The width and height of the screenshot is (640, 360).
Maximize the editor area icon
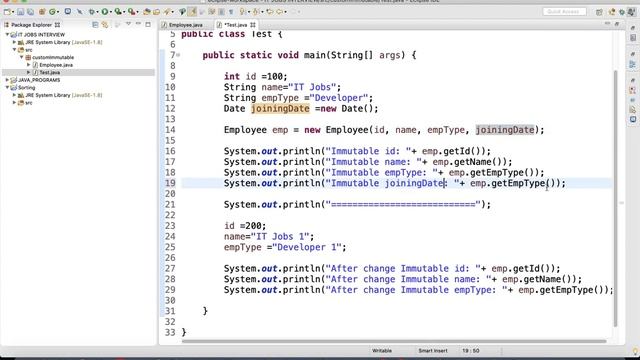(617, 24)
